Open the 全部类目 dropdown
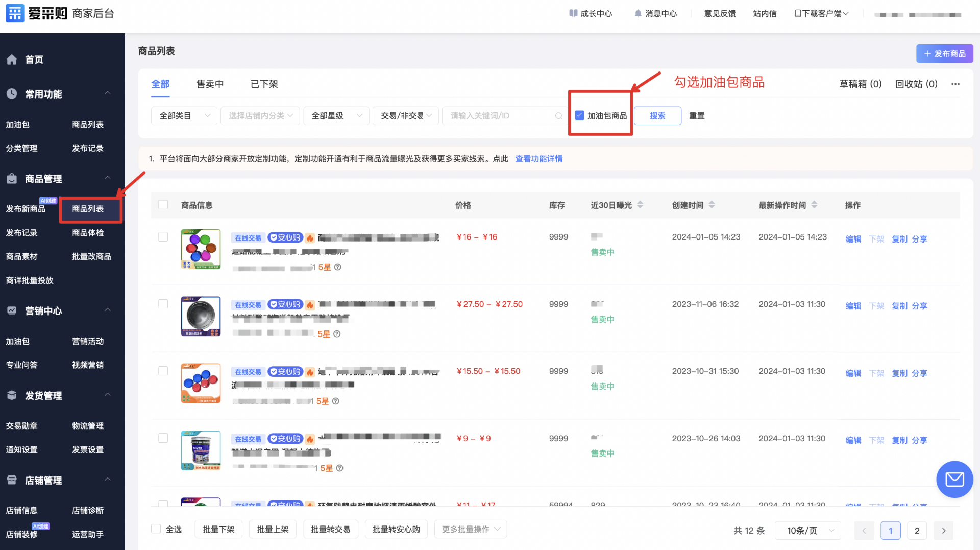The height and width of the screenshot is (550, 980). pos(184,116)
